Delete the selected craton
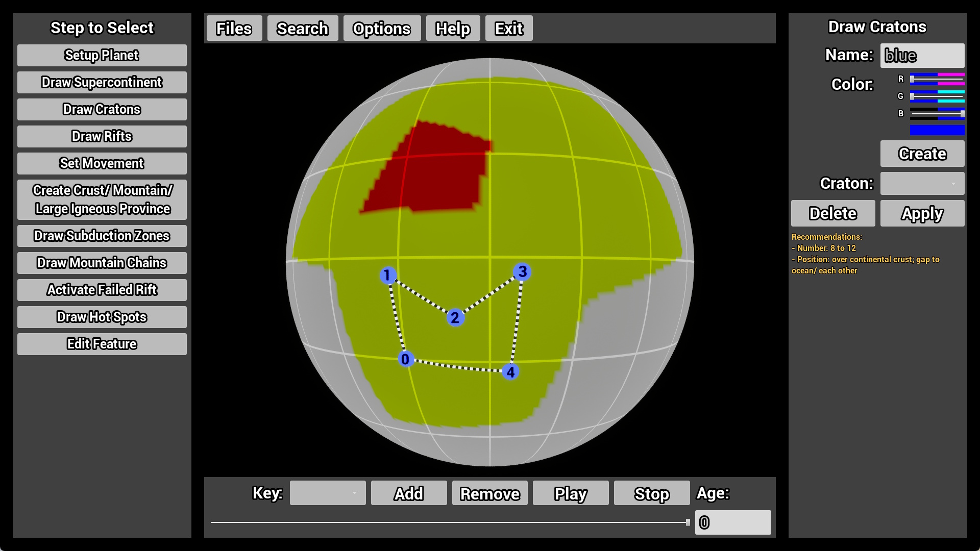Viewport: 980px width, 551px height. tap(832, 213)
